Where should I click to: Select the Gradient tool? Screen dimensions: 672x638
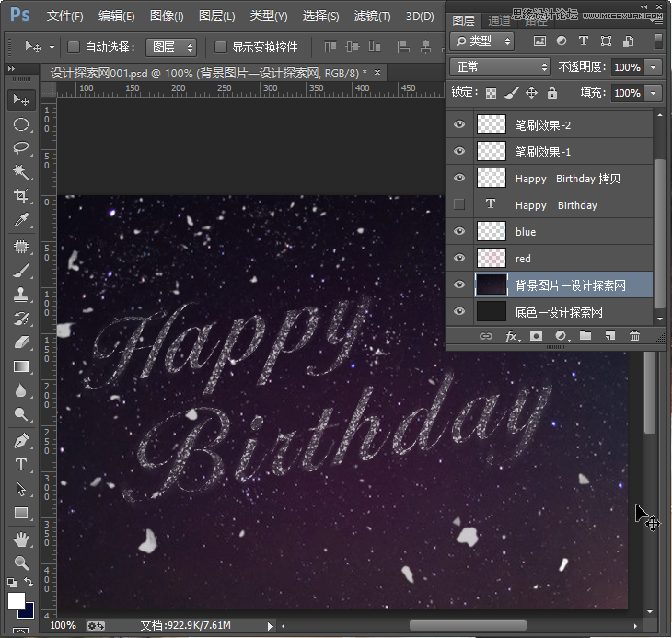[20, 366]
